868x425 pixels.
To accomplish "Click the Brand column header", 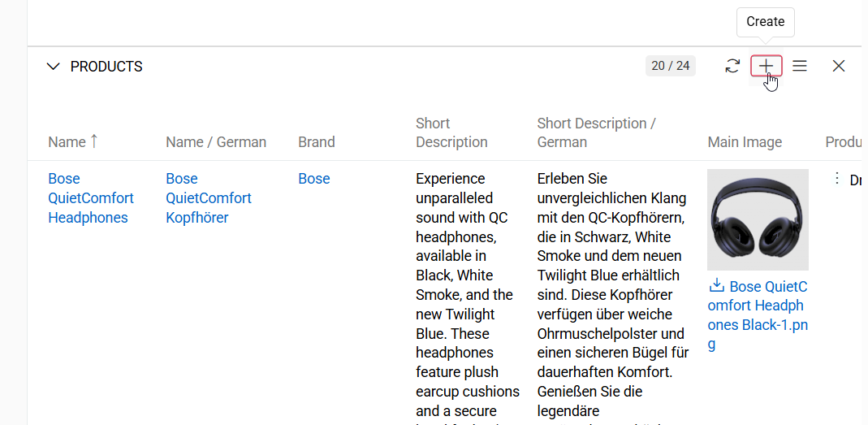I will tap(317, 142).
